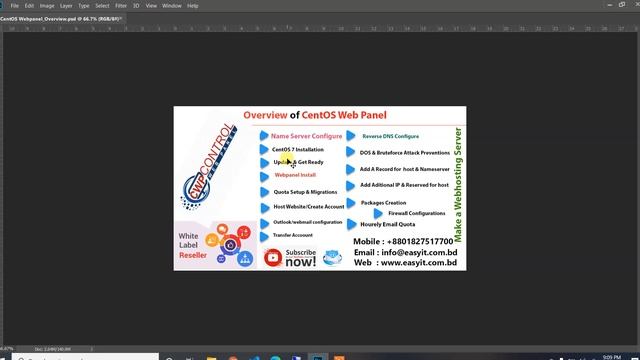640x360 pixels.
Task: Click the Doc size info in status bar
Action: tap(53, 349)
